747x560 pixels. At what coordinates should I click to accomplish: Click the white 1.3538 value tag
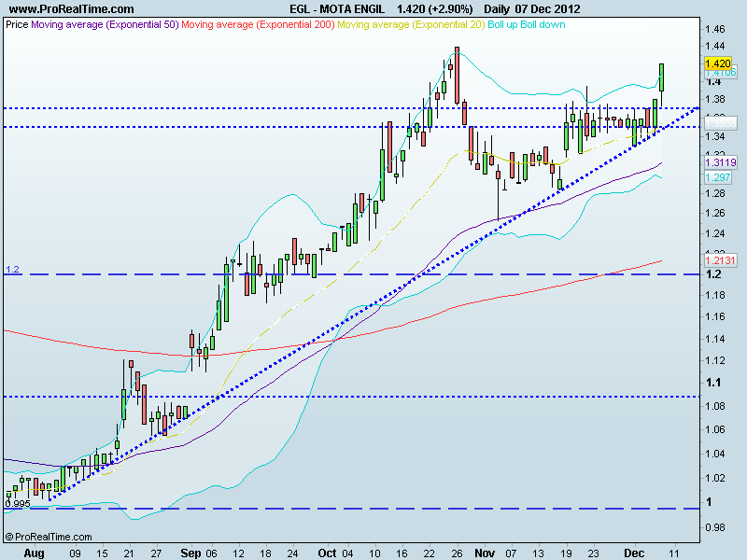click(x=720, y=123)
